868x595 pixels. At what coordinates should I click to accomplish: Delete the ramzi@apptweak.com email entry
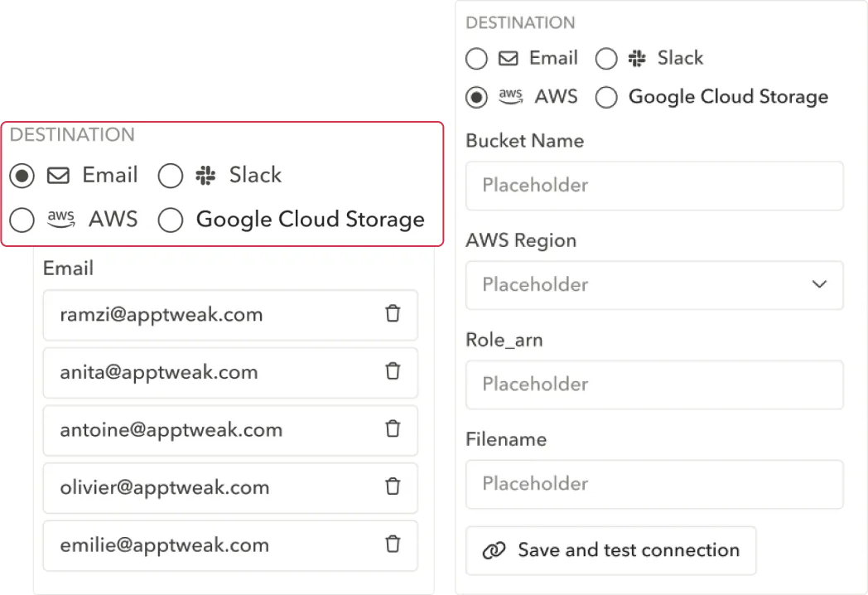(393, 314)
